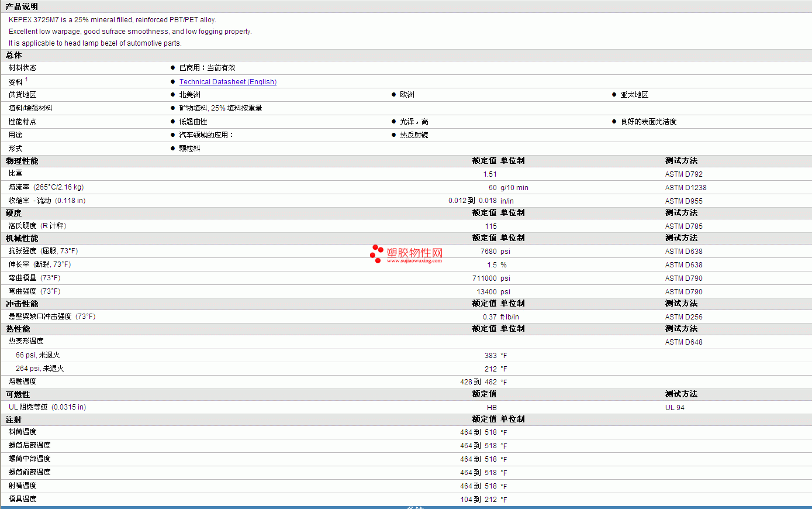Click the tensile strength value 7680
The width and height of the screenshot is (812, 509).
[489, 252]
